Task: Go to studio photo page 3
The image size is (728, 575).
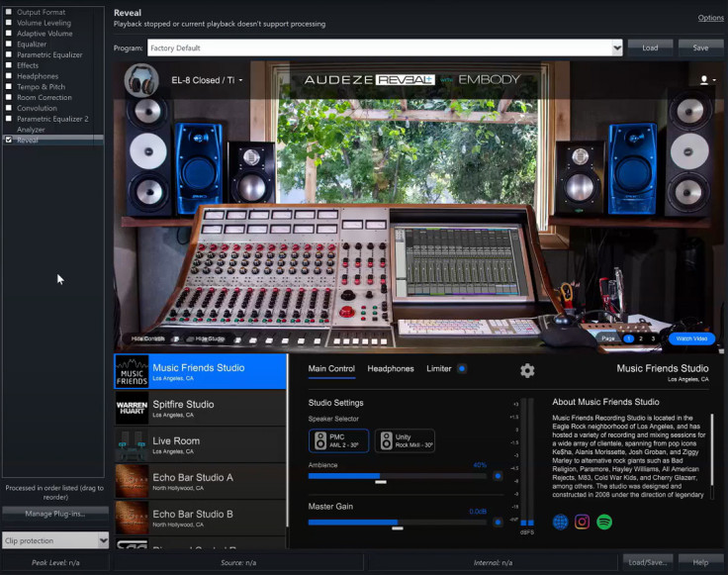Action: pyautogui.click(x=653, y=338)
